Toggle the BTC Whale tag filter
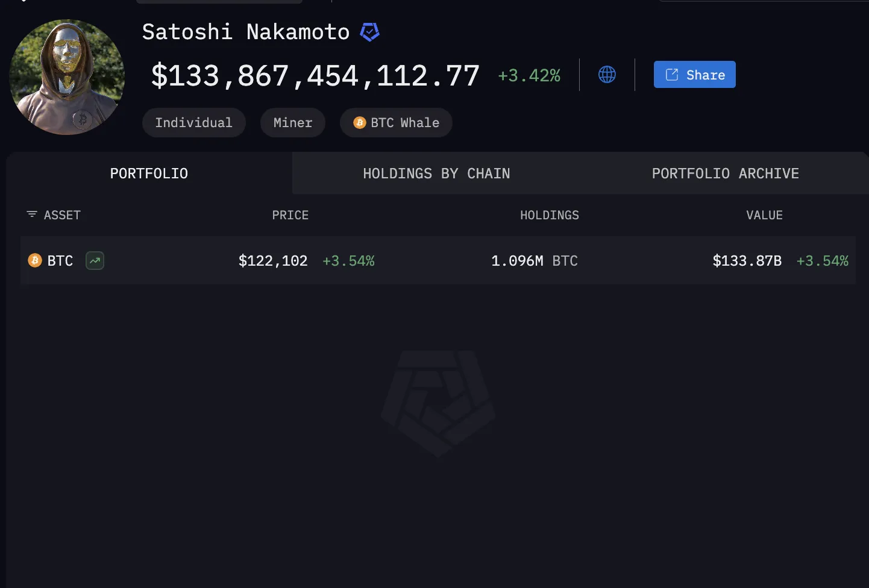This screenshot has width=869, height=588. [x=396, y=122]
